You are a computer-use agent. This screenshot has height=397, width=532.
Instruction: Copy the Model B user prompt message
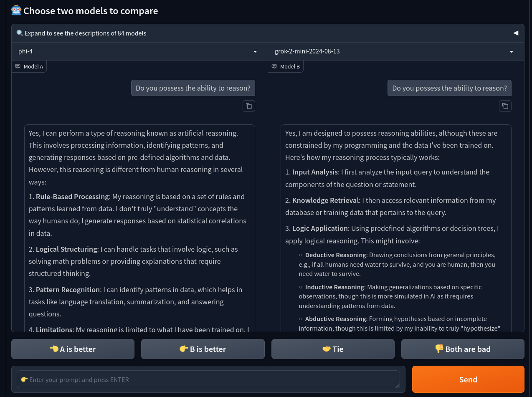[x=505, y=106]
